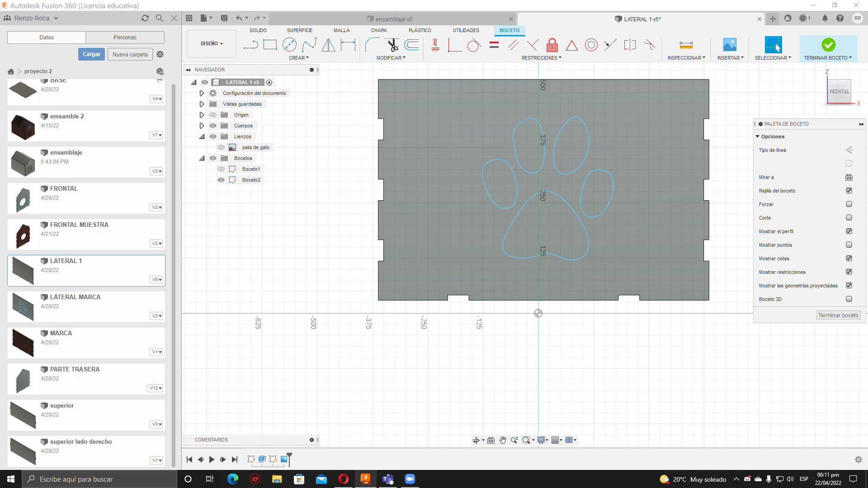Apply the Concentric constraint
The height and width of the screenshot is (488, 868).
591,45
